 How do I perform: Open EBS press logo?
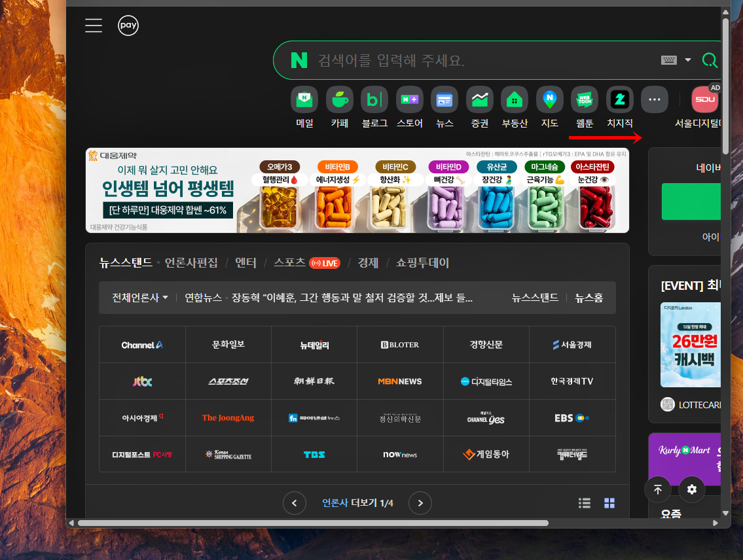[x=572, y=417]
